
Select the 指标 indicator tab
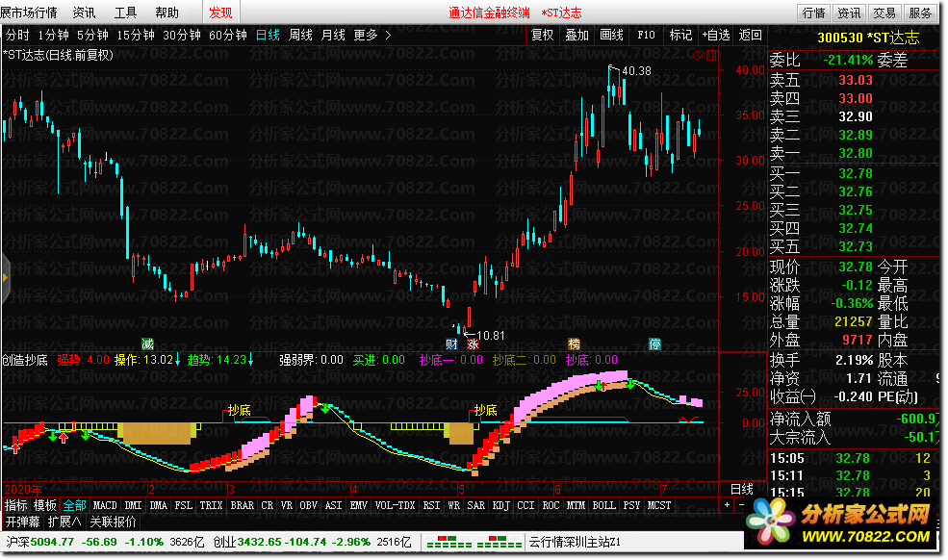click(16, 505)
